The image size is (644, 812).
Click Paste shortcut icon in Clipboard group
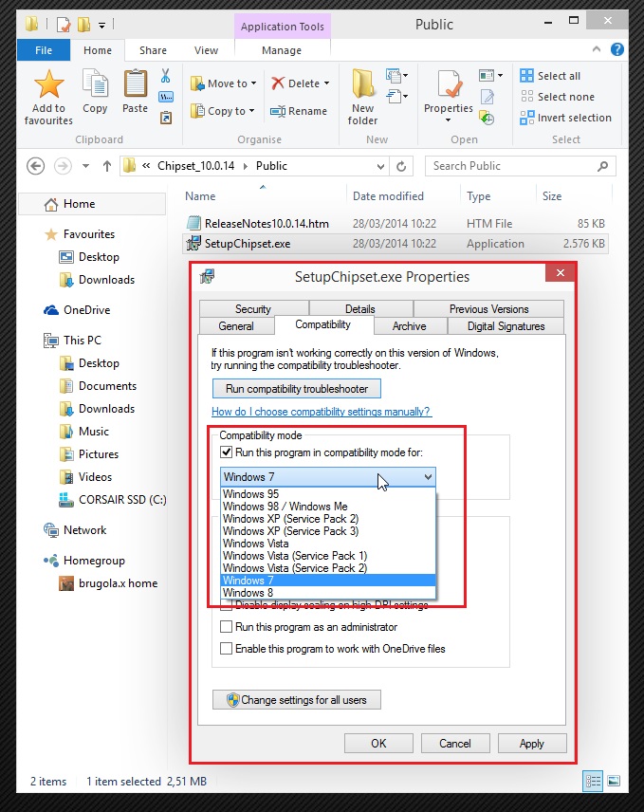coord(166,118)
